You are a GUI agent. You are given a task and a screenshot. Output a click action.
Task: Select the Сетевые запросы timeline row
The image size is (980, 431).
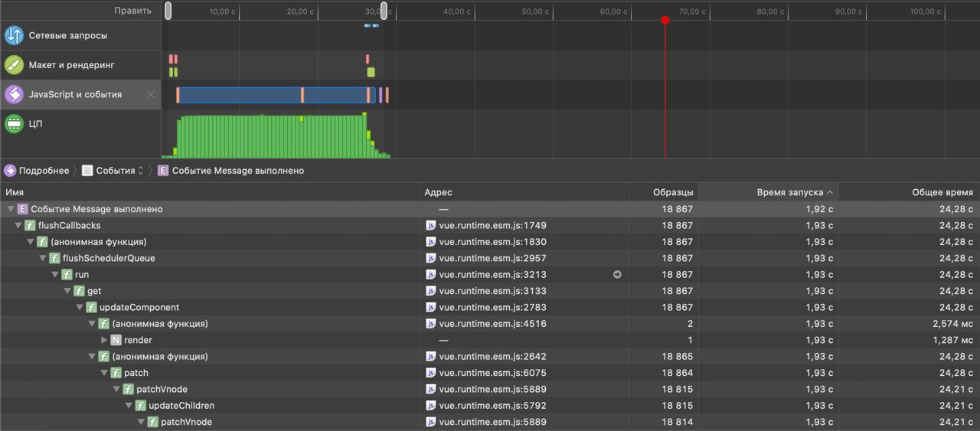coord(80,35)
